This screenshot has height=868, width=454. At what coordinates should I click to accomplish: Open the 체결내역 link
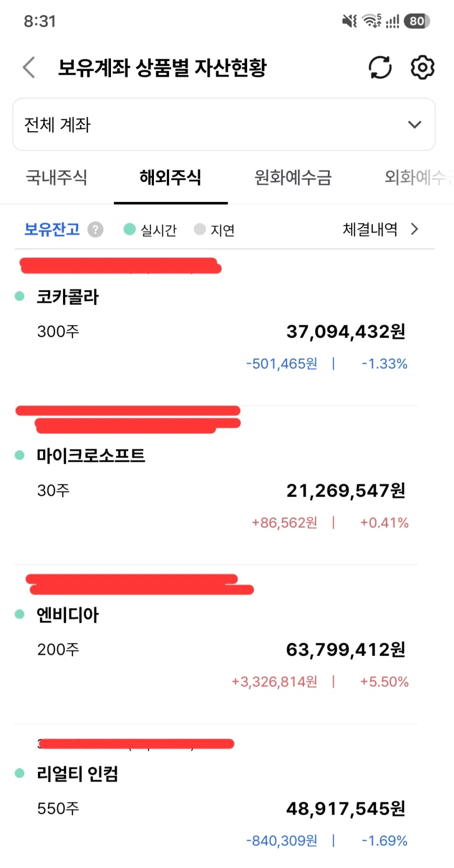tap(370, 229)
